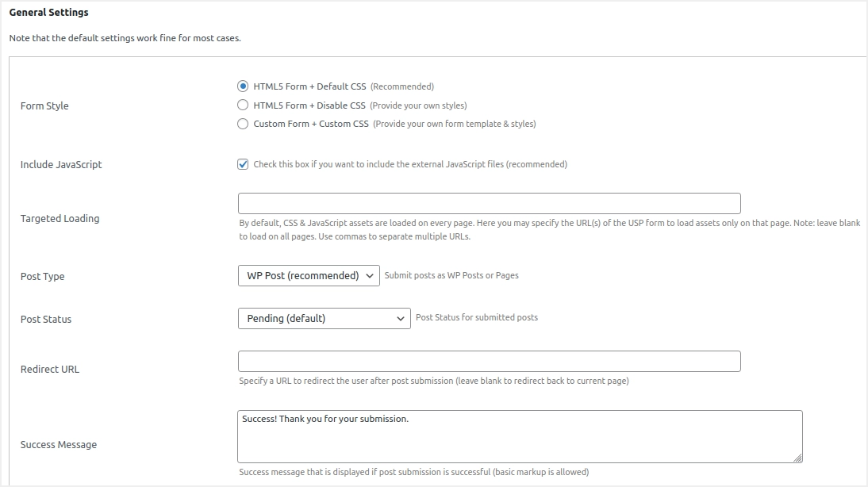868x487 pixels.
Task: Click the Post Type dropdown chevron arrow
Action: click(370, 276)
